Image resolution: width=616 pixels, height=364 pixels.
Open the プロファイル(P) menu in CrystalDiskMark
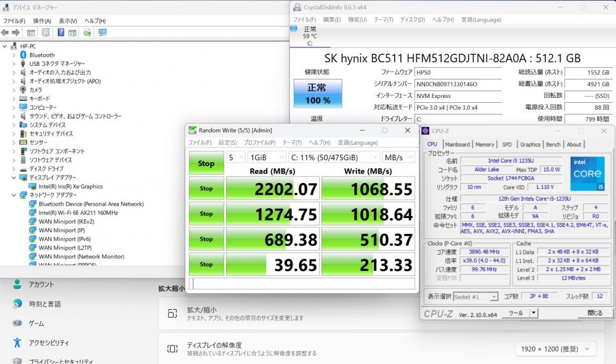tap(259, 142)
